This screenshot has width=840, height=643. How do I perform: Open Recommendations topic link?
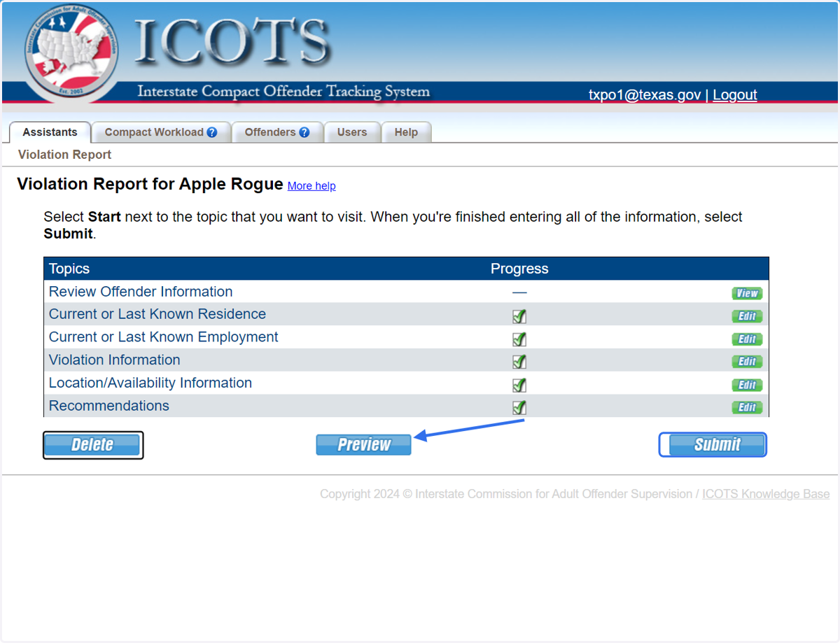point(109,406)
